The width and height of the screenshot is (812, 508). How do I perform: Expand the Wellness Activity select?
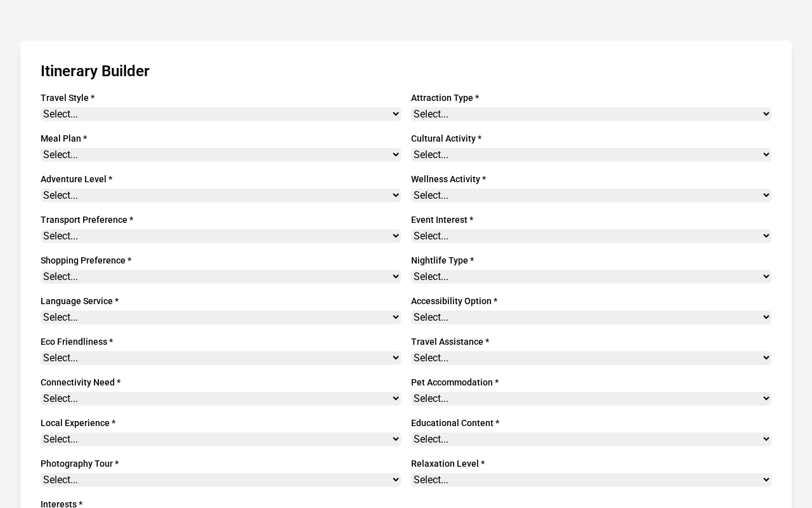tap(591, 196)
